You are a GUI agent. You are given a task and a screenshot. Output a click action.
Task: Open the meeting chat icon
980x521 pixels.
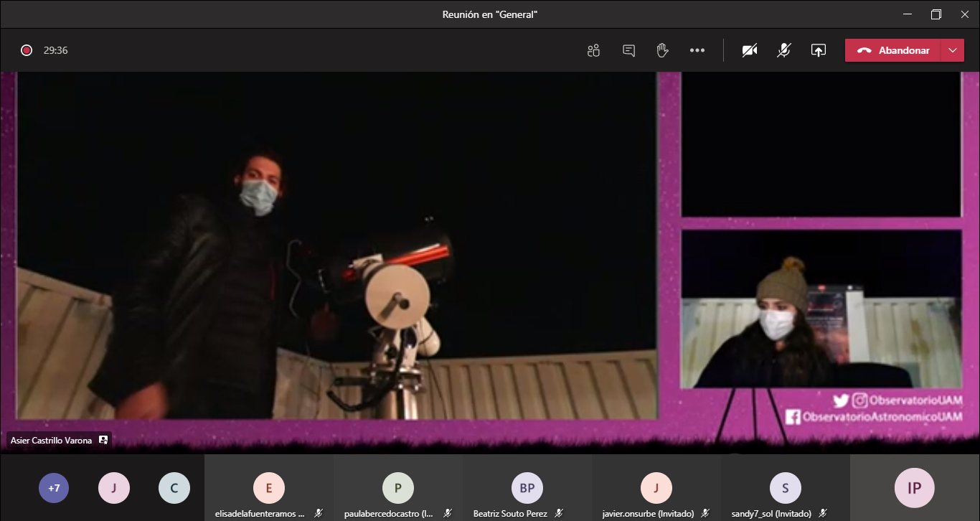(628, 50)
